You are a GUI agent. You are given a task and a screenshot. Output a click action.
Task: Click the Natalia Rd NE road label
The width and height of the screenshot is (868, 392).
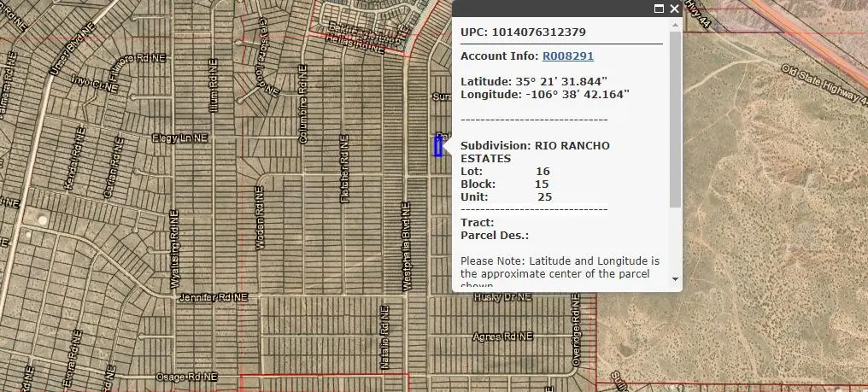[x=384, y=341]
